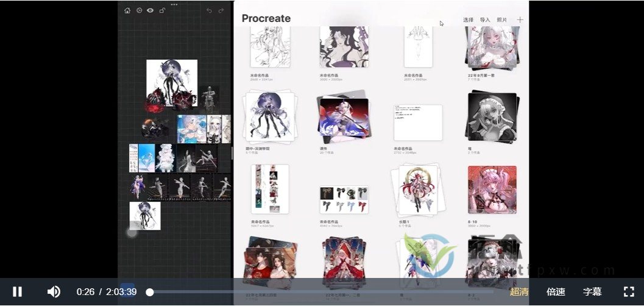Viewport: 644px width, 306px height.
Task: Change video quality via 超清
Action: (519, 291)
